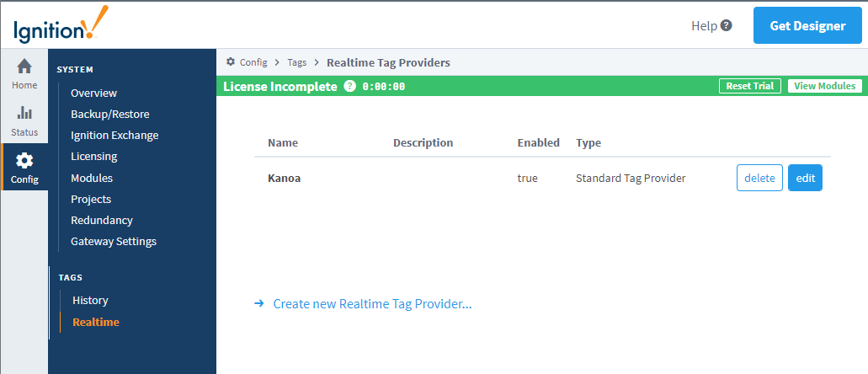868x374 pixels.
Task: Select Realtime under Tags
Action: click(96, 322)
